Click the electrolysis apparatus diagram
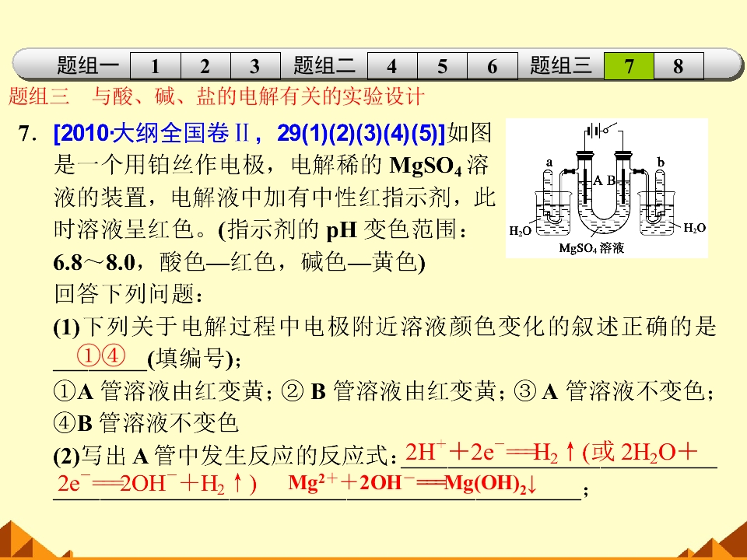The image size is (747, 560). pos(606,188)
